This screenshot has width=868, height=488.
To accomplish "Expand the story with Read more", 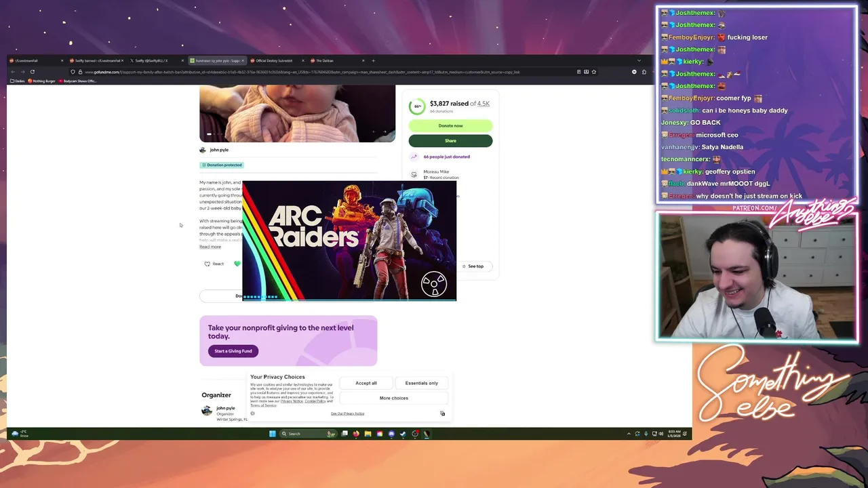I will [210, 247].
